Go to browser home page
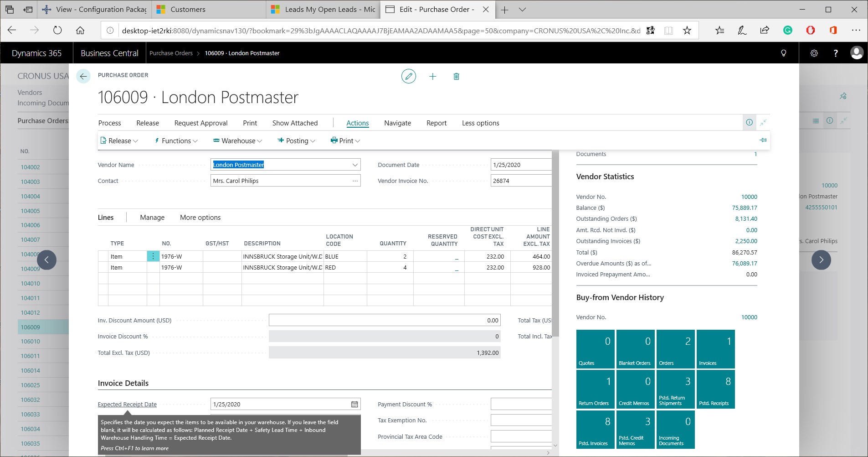This screenshot has width=868, height=457. (x=80, y=31)
